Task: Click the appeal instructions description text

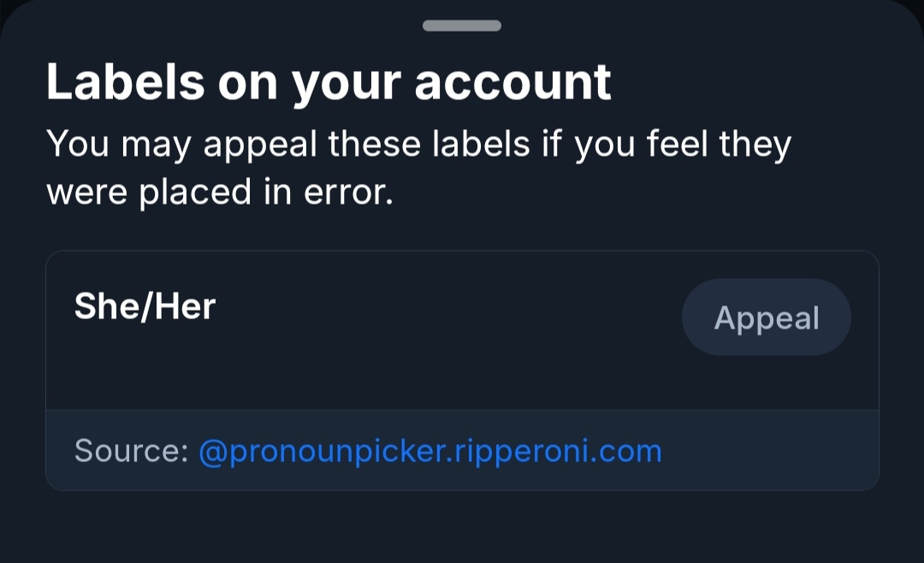Action: 418,168
